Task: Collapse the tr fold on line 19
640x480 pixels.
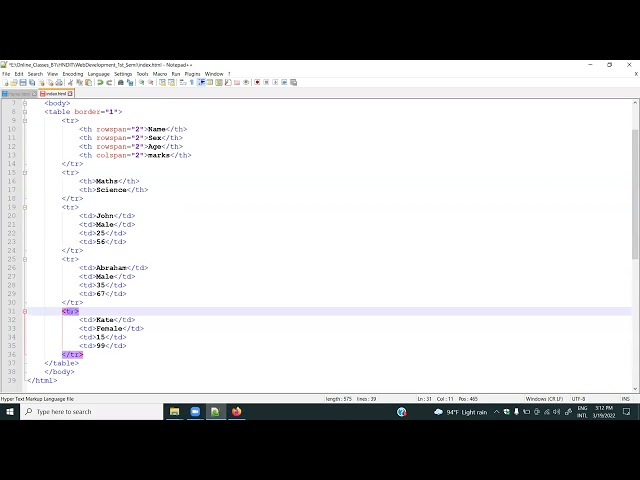Action: [x=25, y=207]
